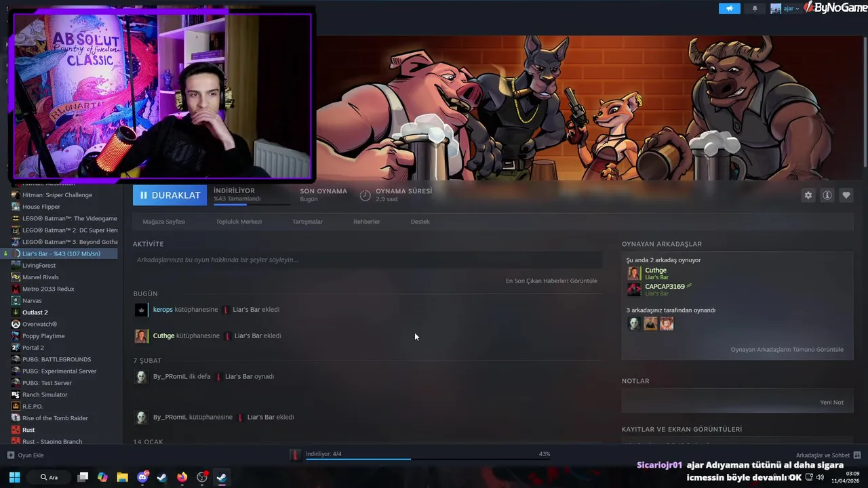Click the LivingForest game icon
The image size is (868, 488).
[16, 266]
